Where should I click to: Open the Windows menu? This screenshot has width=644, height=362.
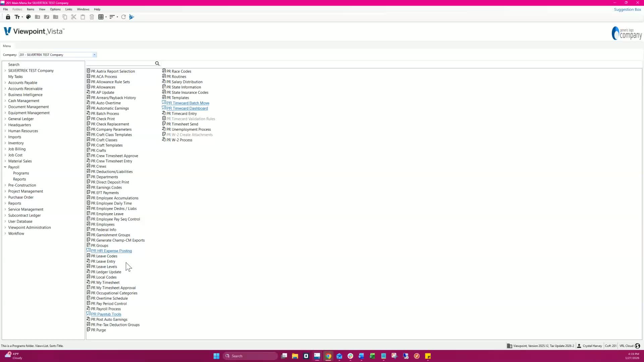point(83,9)
